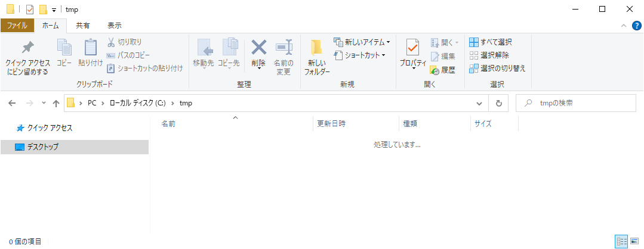
Task: Click the Refresh button beside address bar
Action: pos(498,103)
